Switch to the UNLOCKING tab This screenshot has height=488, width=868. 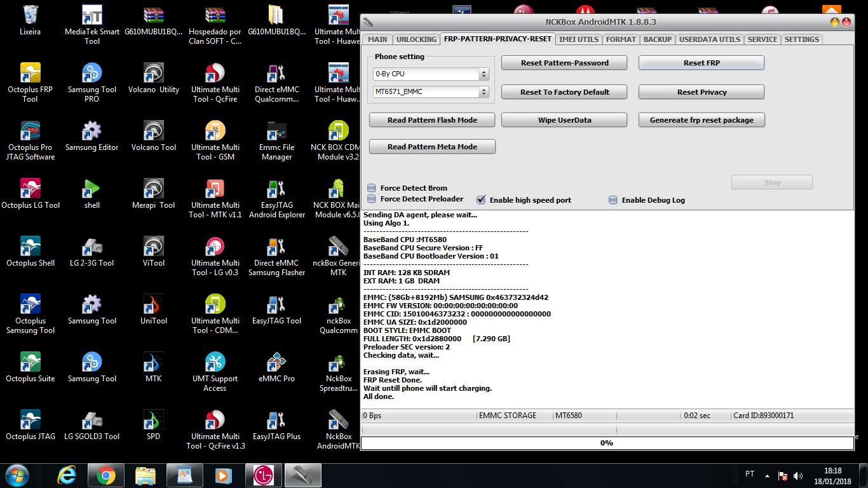416,39
